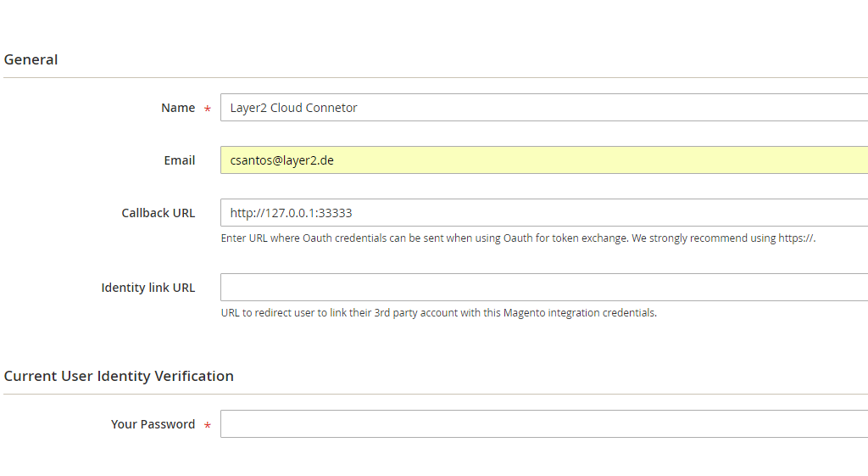Click into the Callback URL text box
The image size is (868, 476).
542,213
